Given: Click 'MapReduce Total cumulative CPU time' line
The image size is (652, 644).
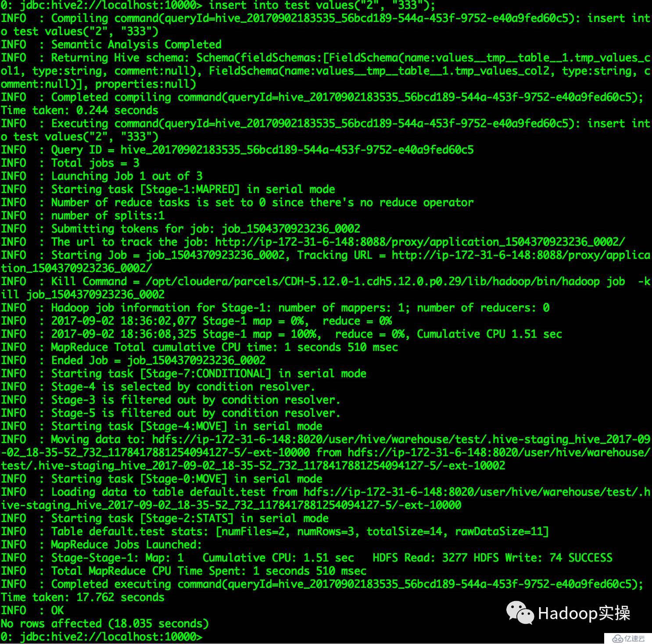Looking at the screenshot, I should point(199,347).
